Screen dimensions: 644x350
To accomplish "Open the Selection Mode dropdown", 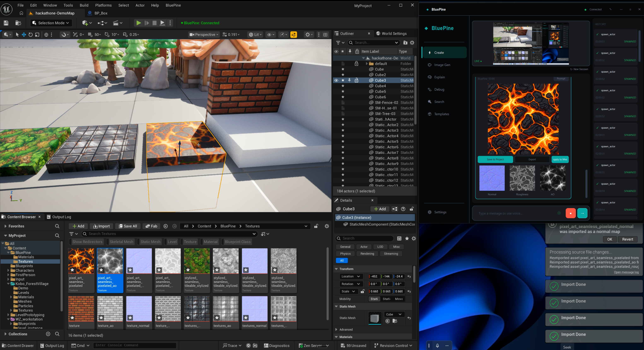I will click(x=51, y=23).
